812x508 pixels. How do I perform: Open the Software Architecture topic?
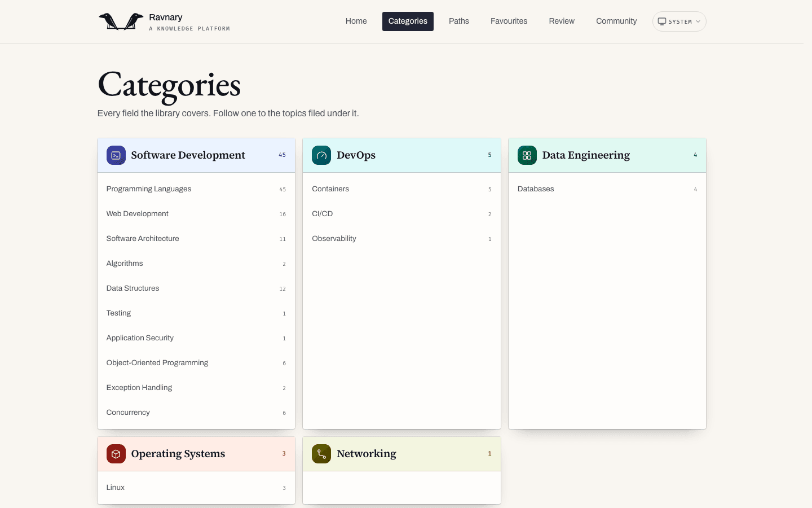click(196, 239)
